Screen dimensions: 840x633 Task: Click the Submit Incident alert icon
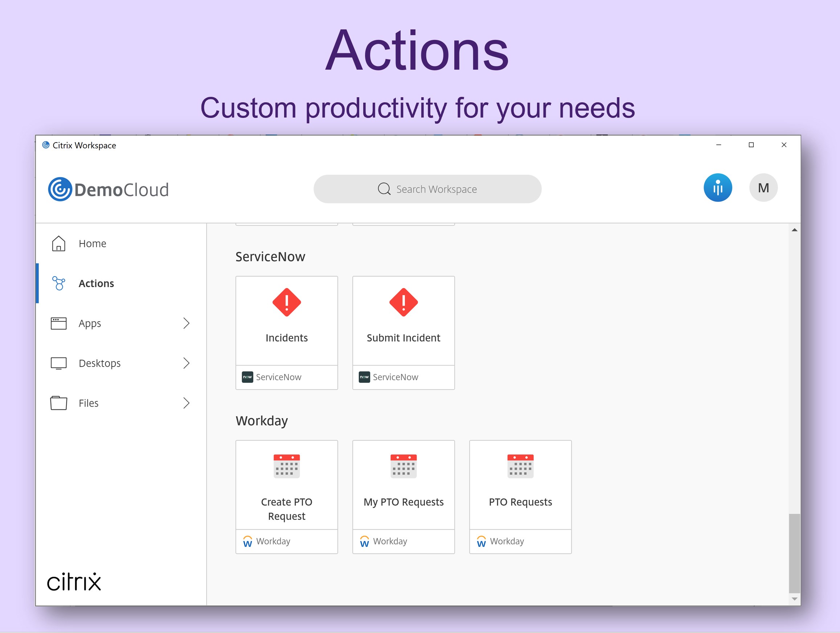click(403, 302)
